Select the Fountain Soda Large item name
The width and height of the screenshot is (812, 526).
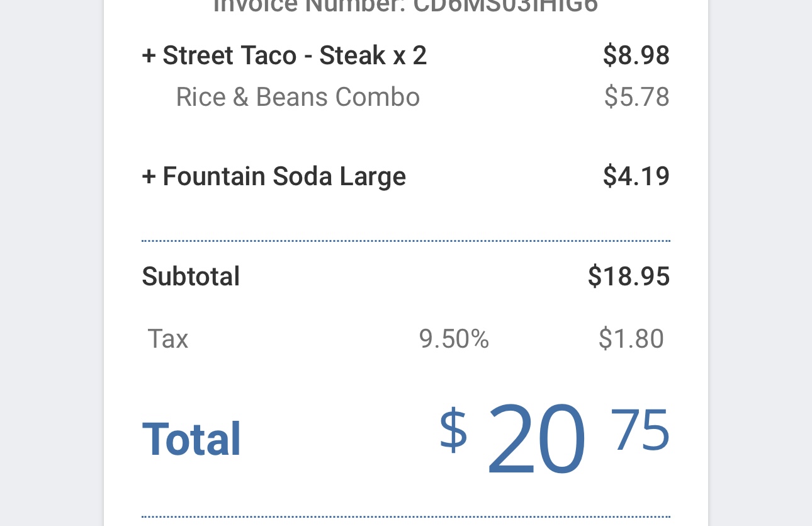point(284,176)
